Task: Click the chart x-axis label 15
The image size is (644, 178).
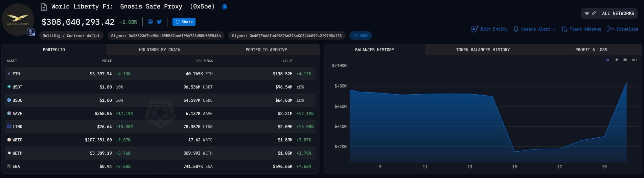Action: 514,166
